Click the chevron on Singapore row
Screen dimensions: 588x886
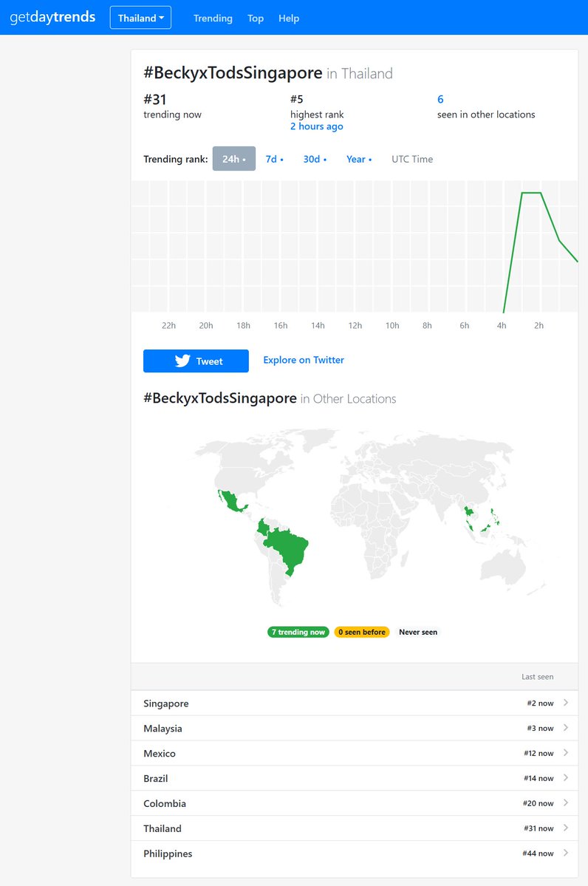click(565, 703)
